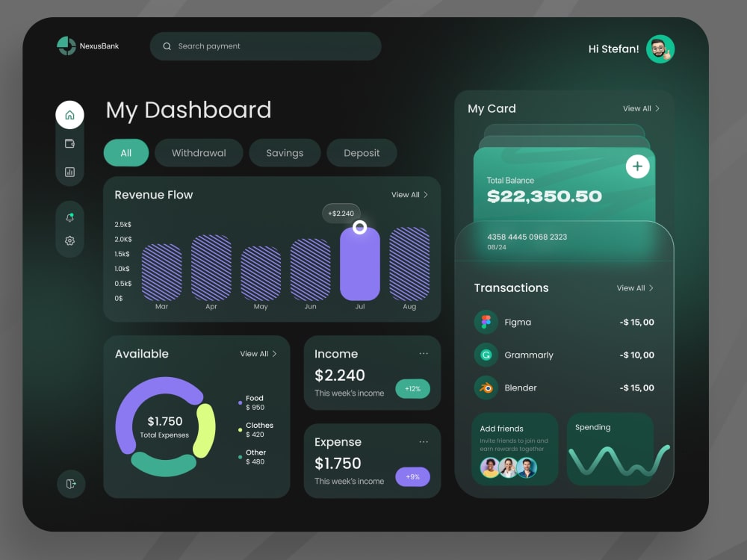Log out using the sidebar exit icon
Image resolution: width=747 pixels, height=560 pixels.
click(69, 484)
